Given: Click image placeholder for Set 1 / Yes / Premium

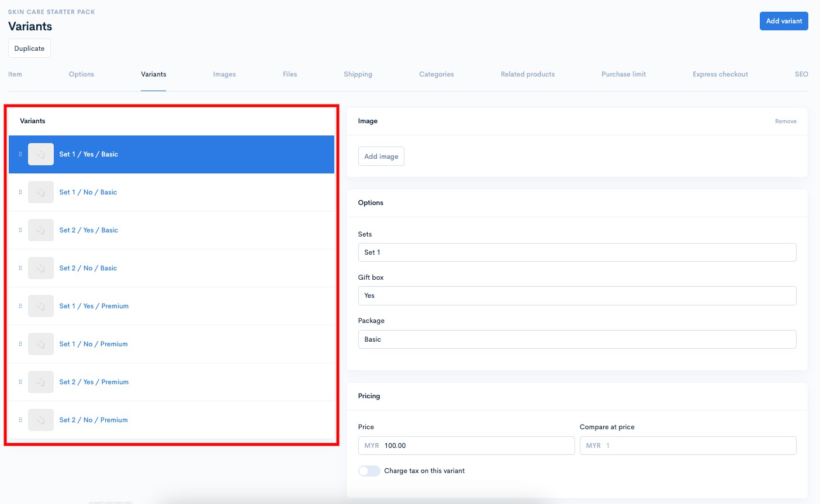Looking at the screenshot, I should pos(41,306).
